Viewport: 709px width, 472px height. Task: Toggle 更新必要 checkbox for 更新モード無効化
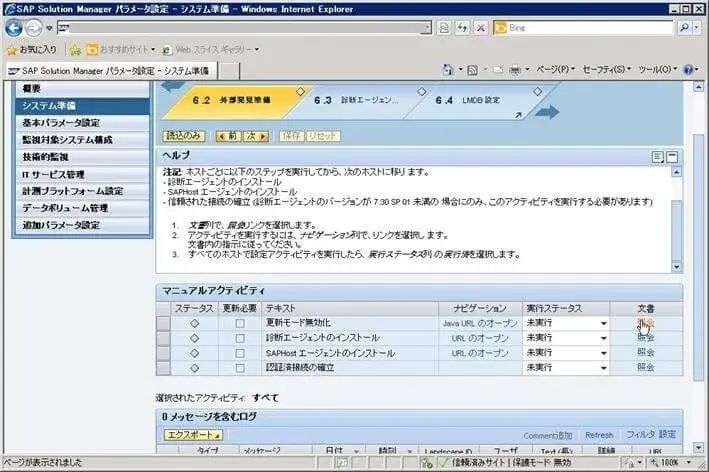(240, 324)
